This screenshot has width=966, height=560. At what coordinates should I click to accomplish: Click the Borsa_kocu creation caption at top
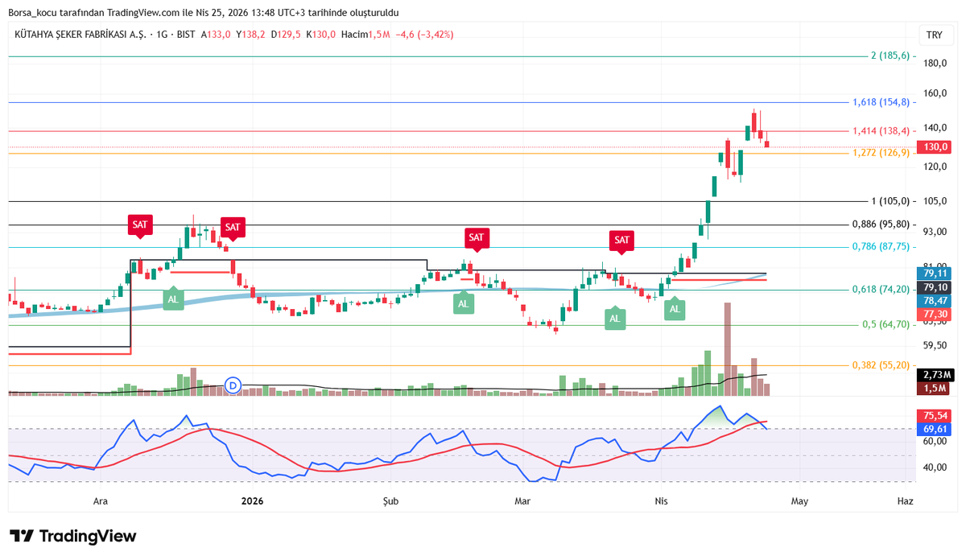tap(203, 13)
